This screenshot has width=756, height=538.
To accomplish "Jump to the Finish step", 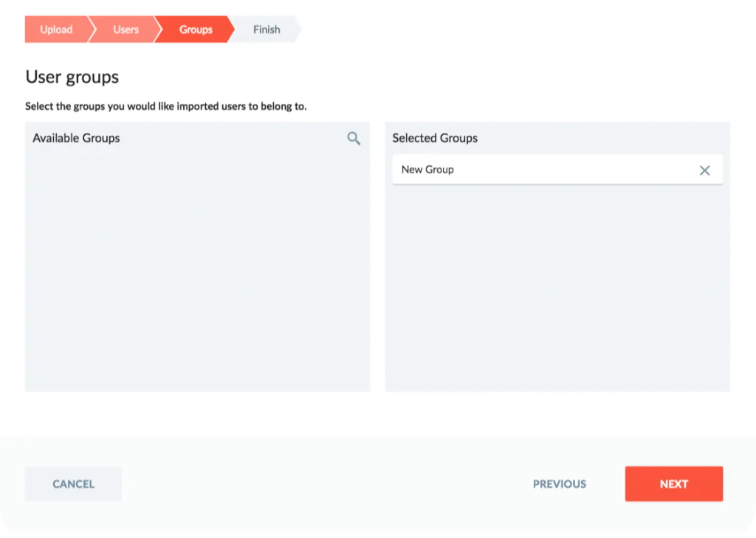I will [267, 30].
